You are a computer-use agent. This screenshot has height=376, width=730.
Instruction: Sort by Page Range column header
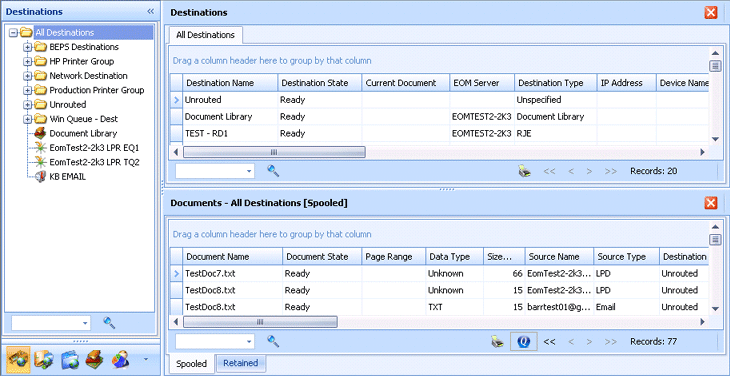point(394,256)
